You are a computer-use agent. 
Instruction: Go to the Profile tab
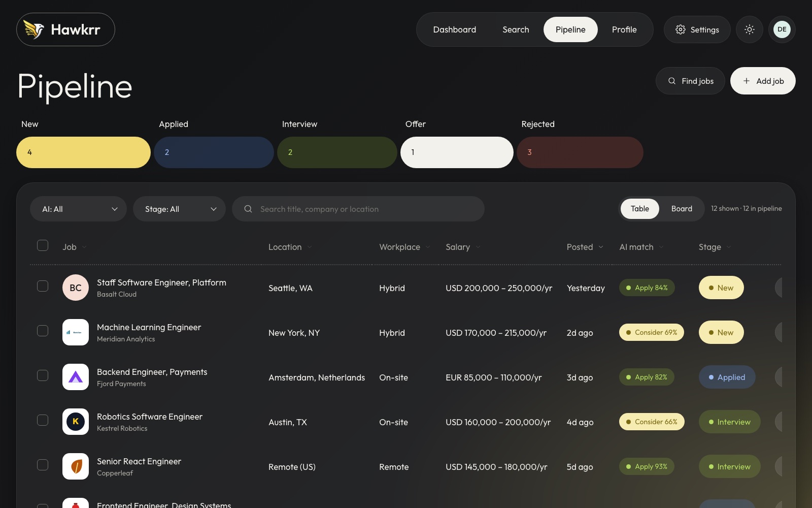(x=624, y=29)
